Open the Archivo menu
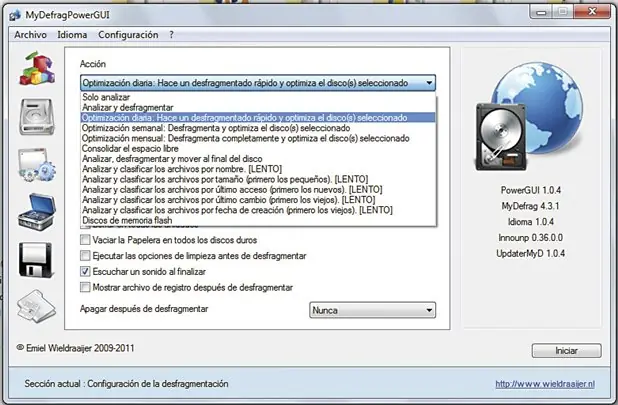618x405 pixels. click(30, 35)
